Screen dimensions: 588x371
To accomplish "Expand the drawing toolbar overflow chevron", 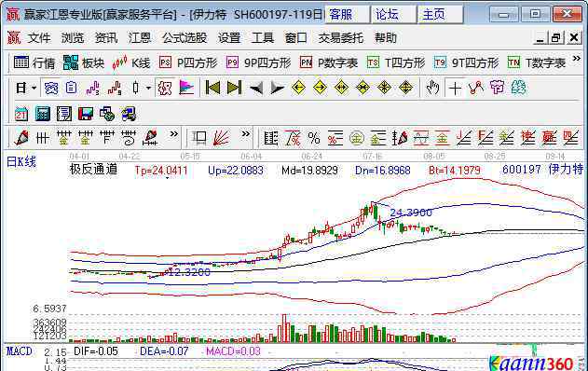I will point(173,134).
